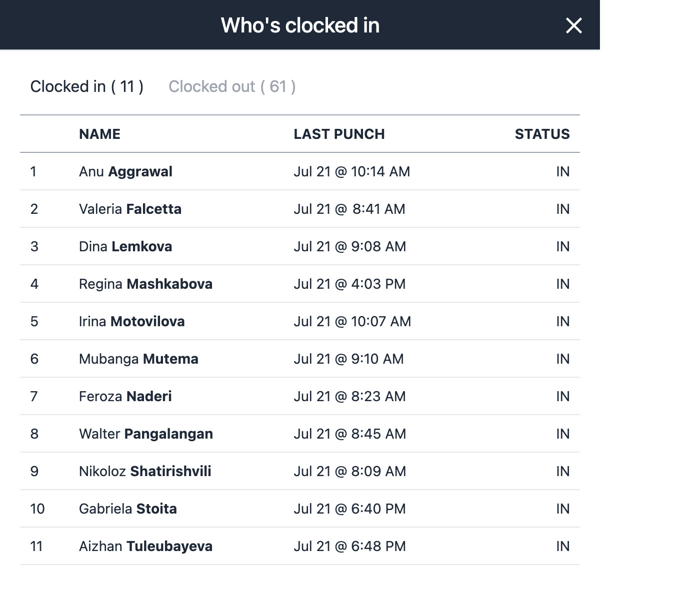Switch to the Clocked out tab
This screenshot has height=600, width=700.
[x=232, y=86]
